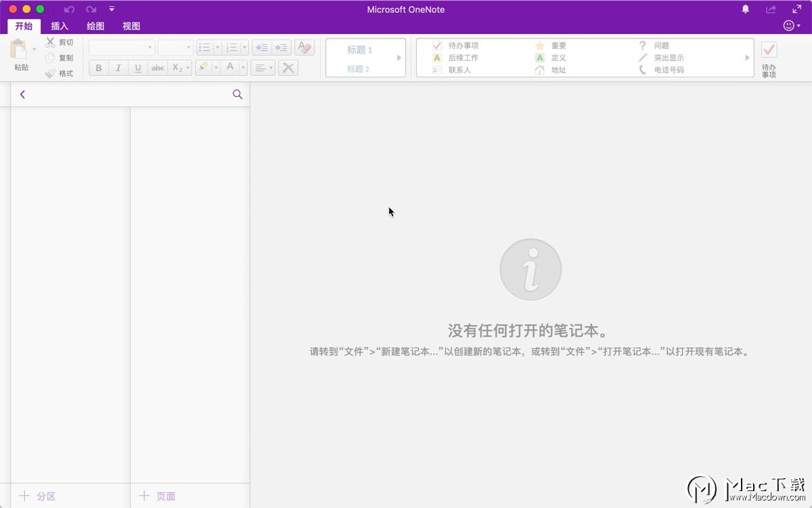Viewport: 812px width, 508px height.
Task: Apply the text highlight color
Action: coord(203,68)
